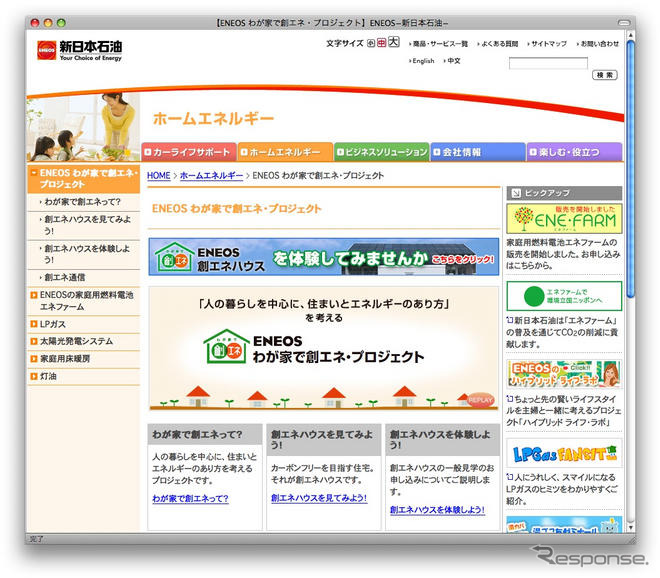Click the 創エネハウスを体験してみませんか banner

pos(324,257)
